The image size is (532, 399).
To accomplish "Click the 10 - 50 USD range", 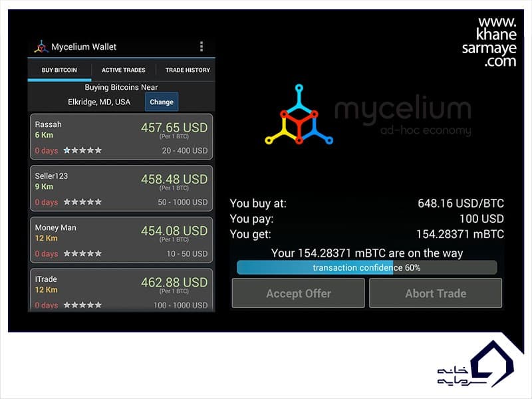I will [187, 254].
